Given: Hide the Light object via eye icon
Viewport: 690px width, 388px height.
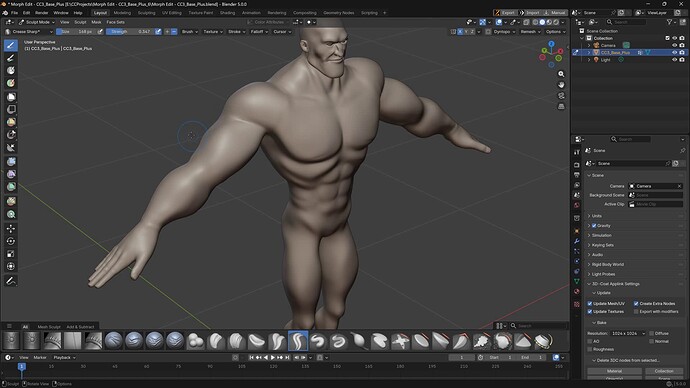Looking at the screenshot, I should tap(674, 60).
